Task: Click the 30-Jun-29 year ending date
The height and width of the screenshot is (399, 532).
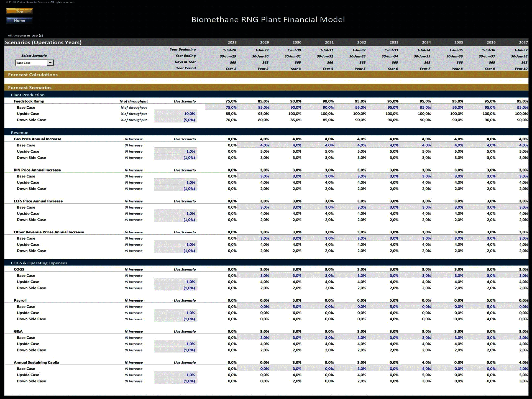Action: coord(228,56)
